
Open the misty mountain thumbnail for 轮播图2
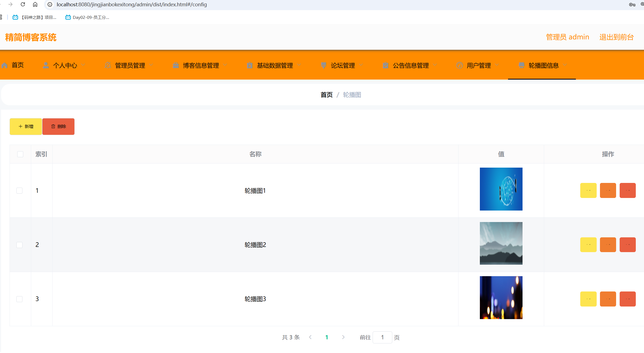click(501, 243)
